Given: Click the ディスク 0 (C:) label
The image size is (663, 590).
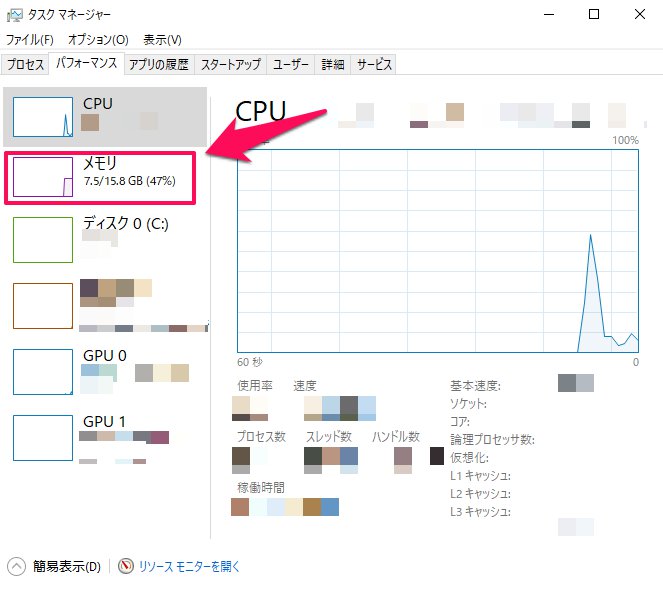Looking at the screenshot, I should [x=126, y=223].
